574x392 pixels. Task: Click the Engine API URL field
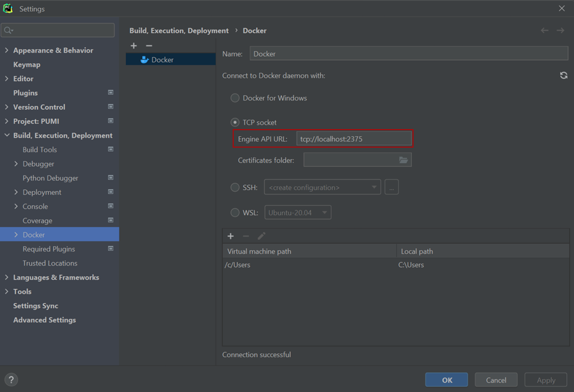click(354, 139)
